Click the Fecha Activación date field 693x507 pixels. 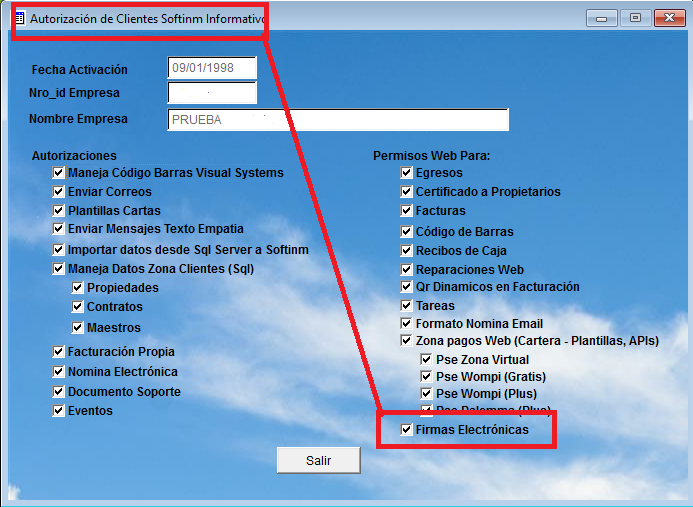[x=212, y=68]
